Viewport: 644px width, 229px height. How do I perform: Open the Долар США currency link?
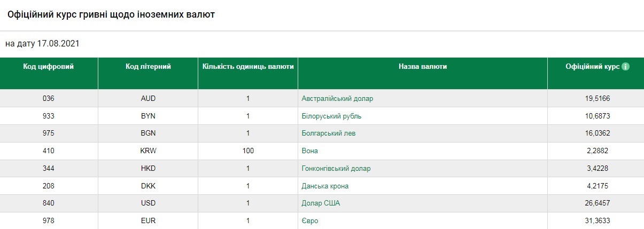(x=321, y=203)
